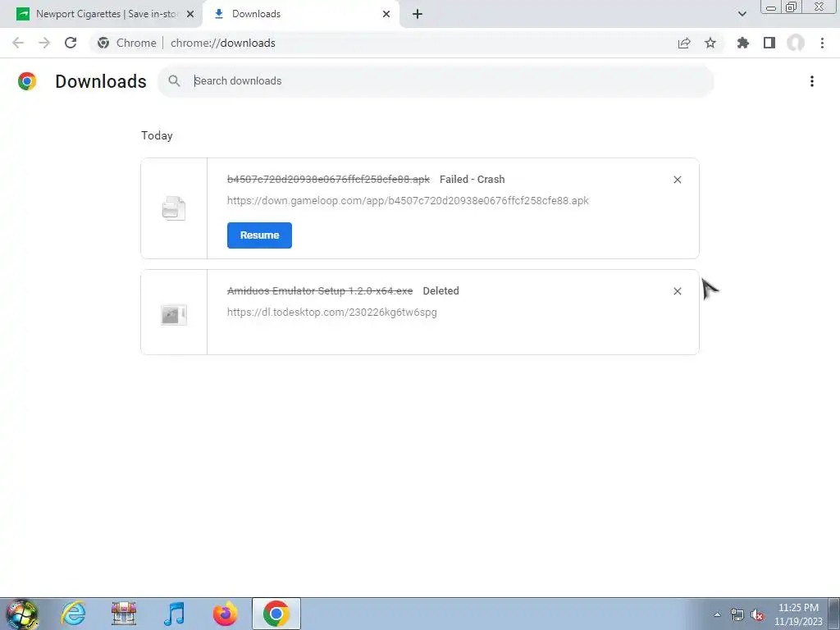840x630 pixels.
Task: Click the Amiduos exe file icon
Action: 174,314
